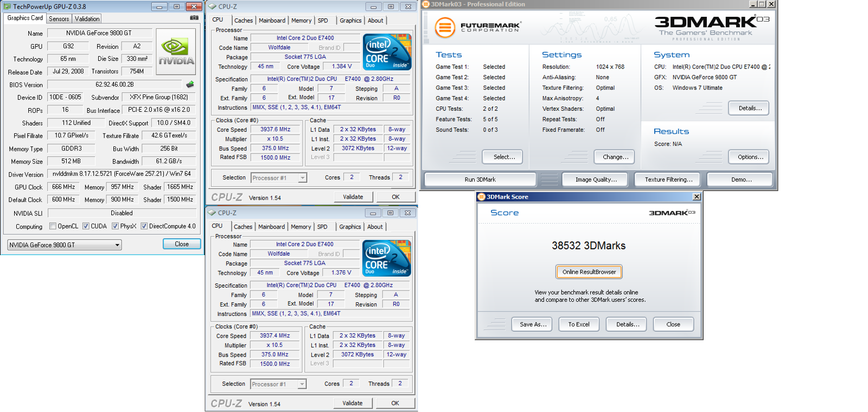
Task: Click OK in upper CPU-Z
Action: (x=396, y=197)
